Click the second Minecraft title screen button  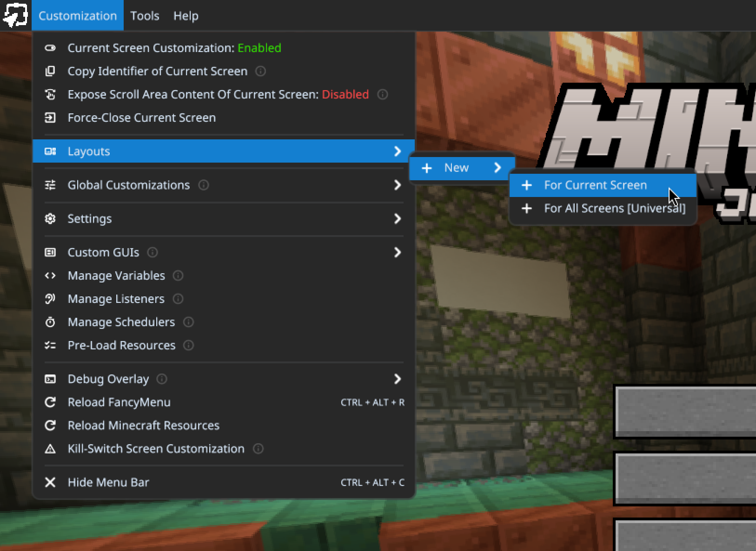[685, 479]
